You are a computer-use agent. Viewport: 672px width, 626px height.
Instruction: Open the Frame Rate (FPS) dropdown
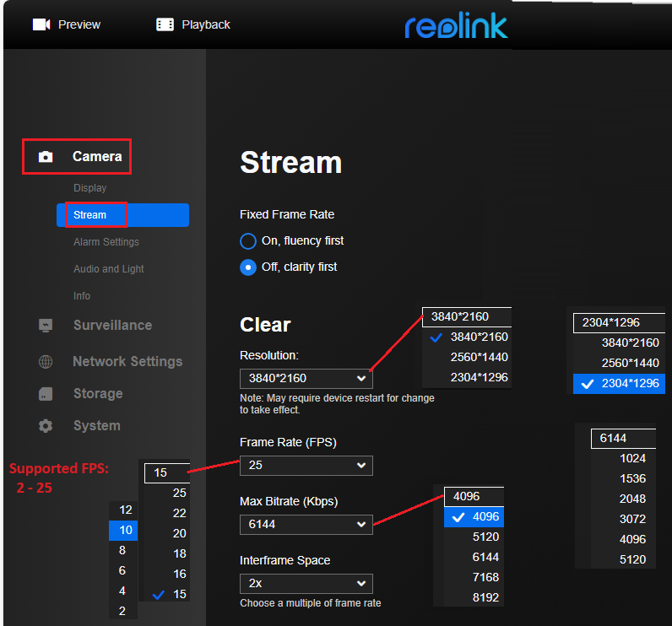[306, 466]
